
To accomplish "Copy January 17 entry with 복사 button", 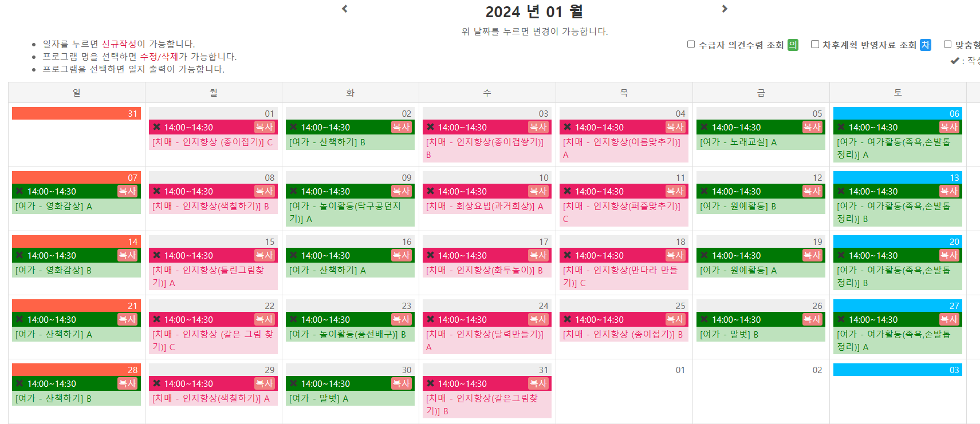I will click(x=538, y=255).
